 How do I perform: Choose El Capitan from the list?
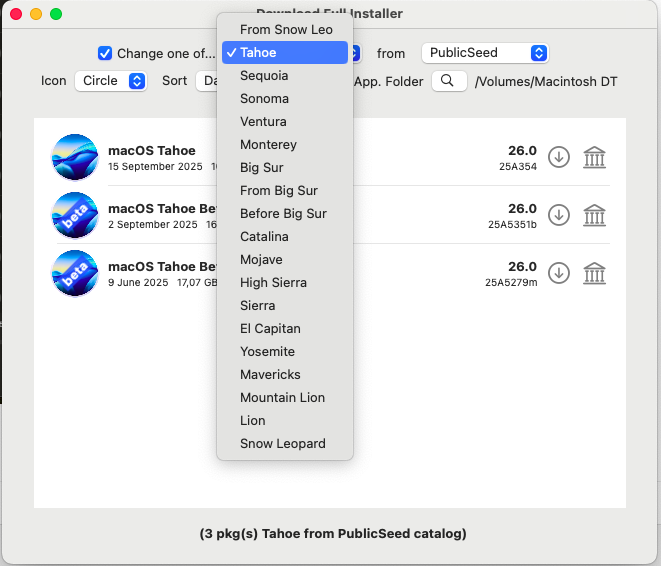(x=285, y=328)
